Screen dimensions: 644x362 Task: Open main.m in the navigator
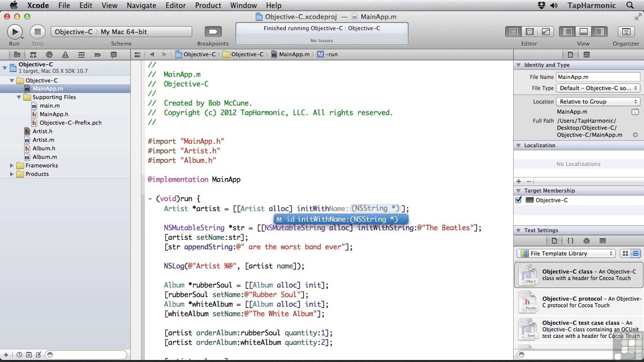50,106
